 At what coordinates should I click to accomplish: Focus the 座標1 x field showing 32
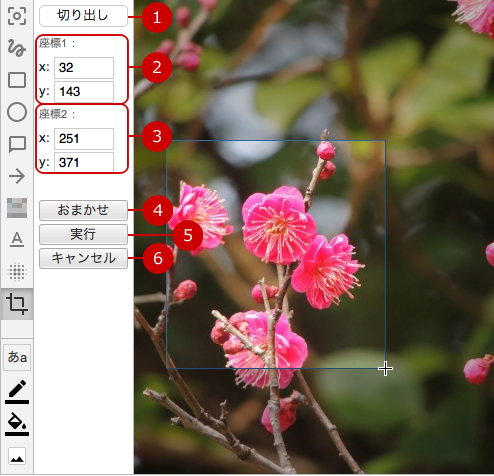coord(84,68)
